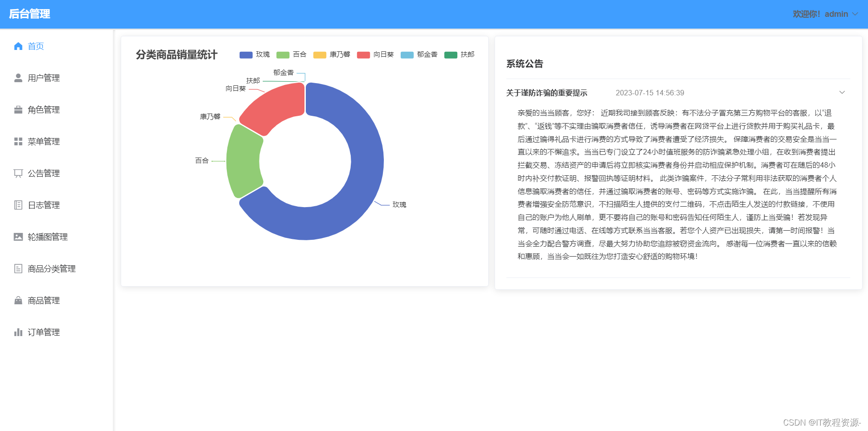Click the board icon beside 公告管理
The height and width of the screenshot is (431, 868).
point(18,173)
